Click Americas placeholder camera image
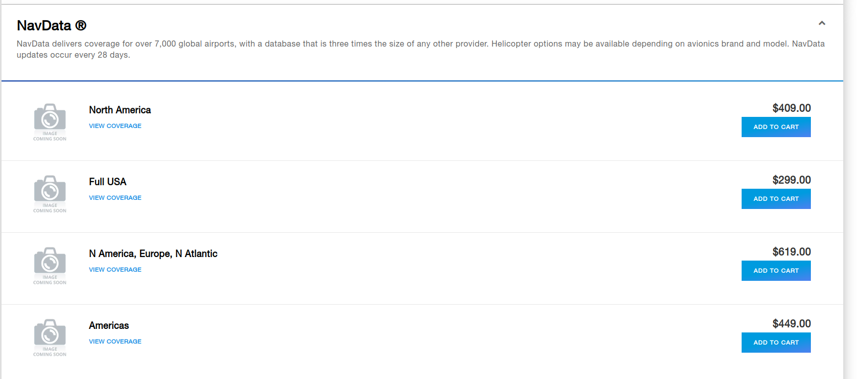 (x=50, y=338)
